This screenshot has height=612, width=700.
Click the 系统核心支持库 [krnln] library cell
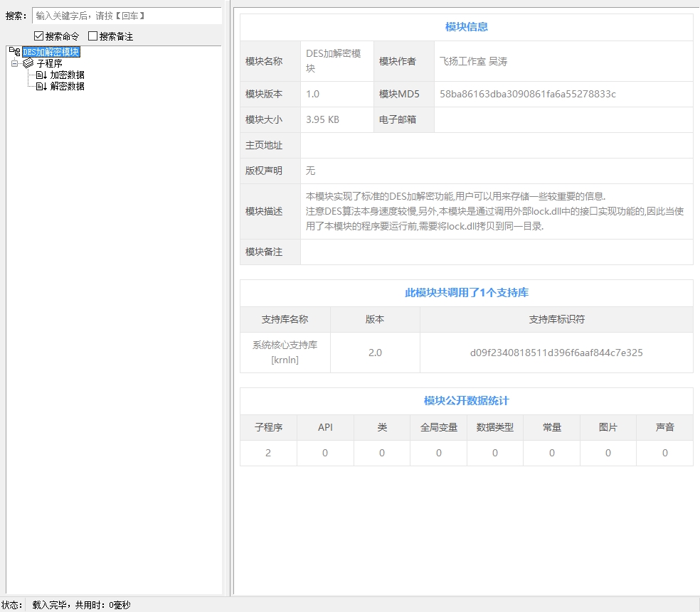pyautogui.click(x=285, y=353)
